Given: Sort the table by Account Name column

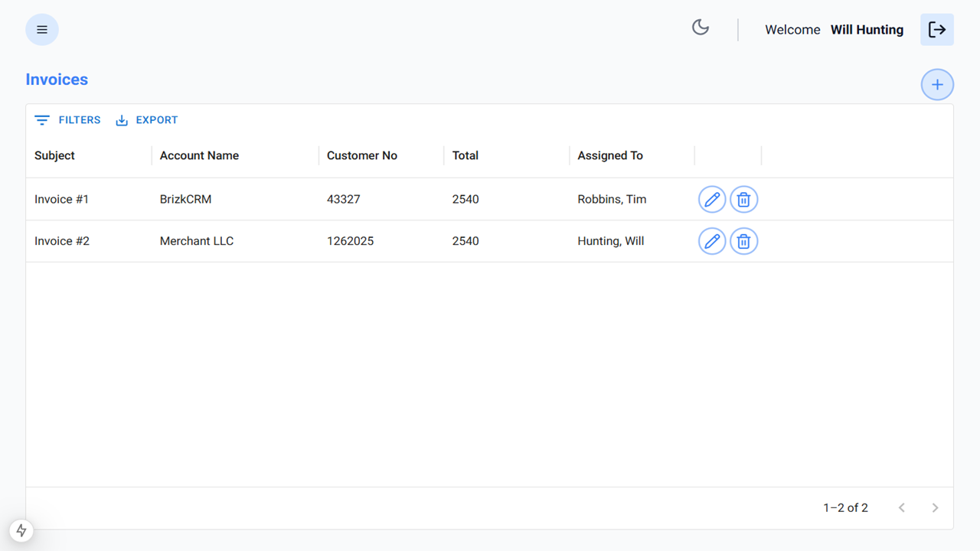Looking at the screenshot, I should click(x=199, y=155).
